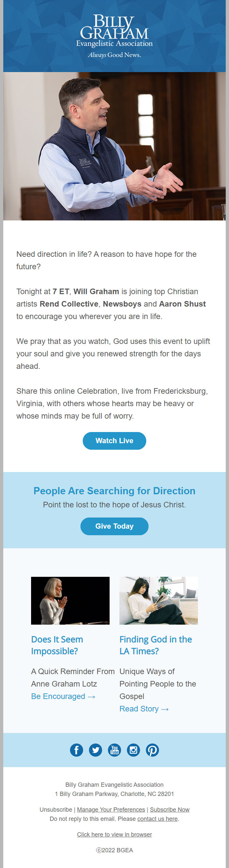
Task: Open the Anne Graham Lotz praying thumbnail
Action: (70, 600)
